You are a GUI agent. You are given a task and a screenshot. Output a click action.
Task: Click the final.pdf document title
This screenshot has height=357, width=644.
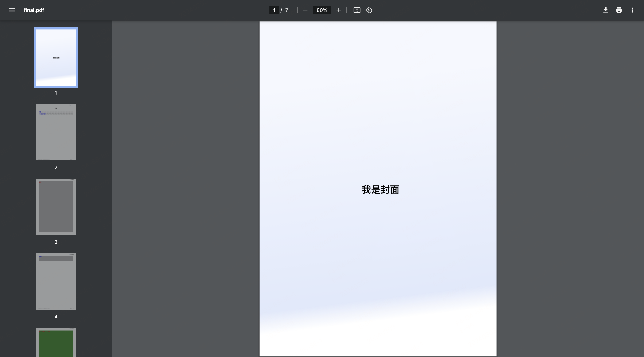[x=34, y=10]
